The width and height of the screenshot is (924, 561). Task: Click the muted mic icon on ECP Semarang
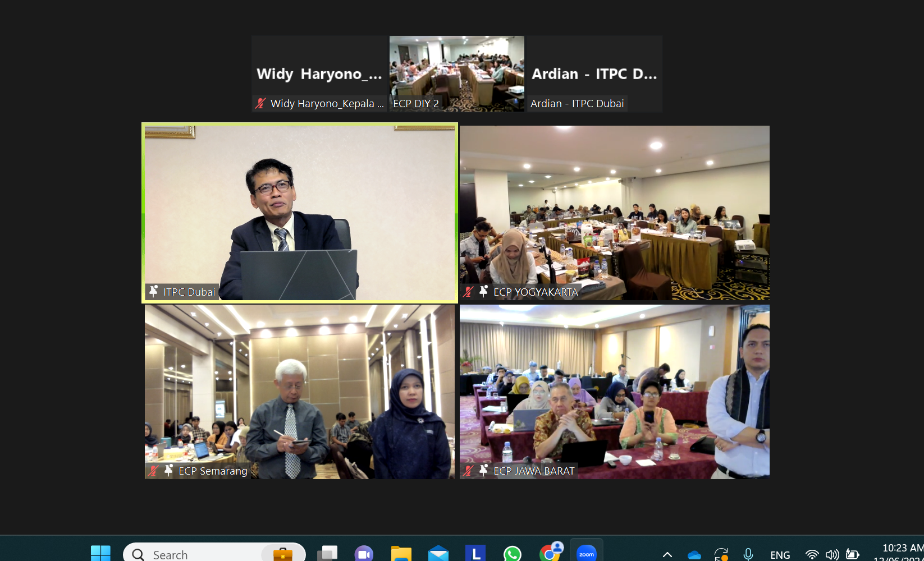(x=153, y=471)
